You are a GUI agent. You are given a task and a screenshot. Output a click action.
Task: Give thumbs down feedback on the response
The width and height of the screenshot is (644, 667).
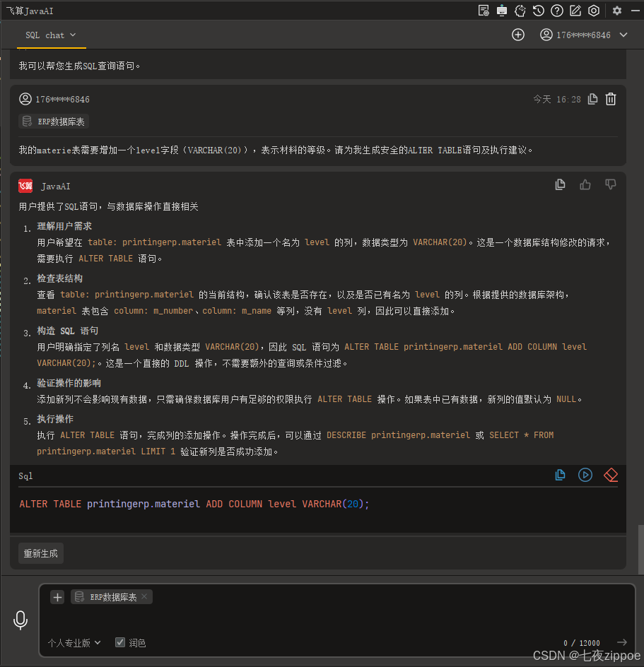click(610, 184)
